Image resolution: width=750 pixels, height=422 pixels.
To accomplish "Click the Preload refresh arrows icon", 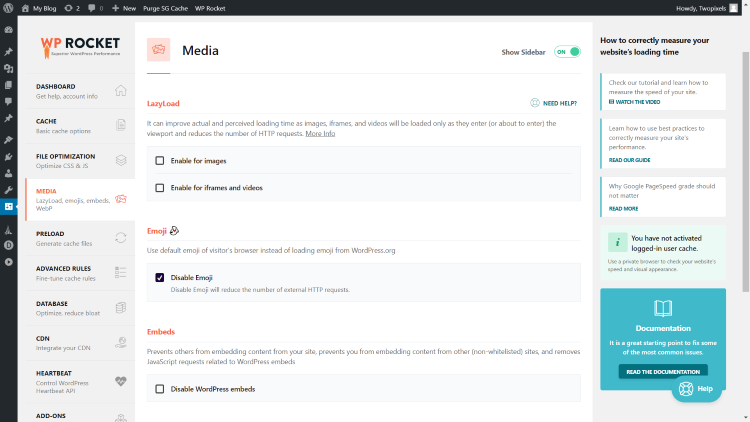I will [121, 238].
